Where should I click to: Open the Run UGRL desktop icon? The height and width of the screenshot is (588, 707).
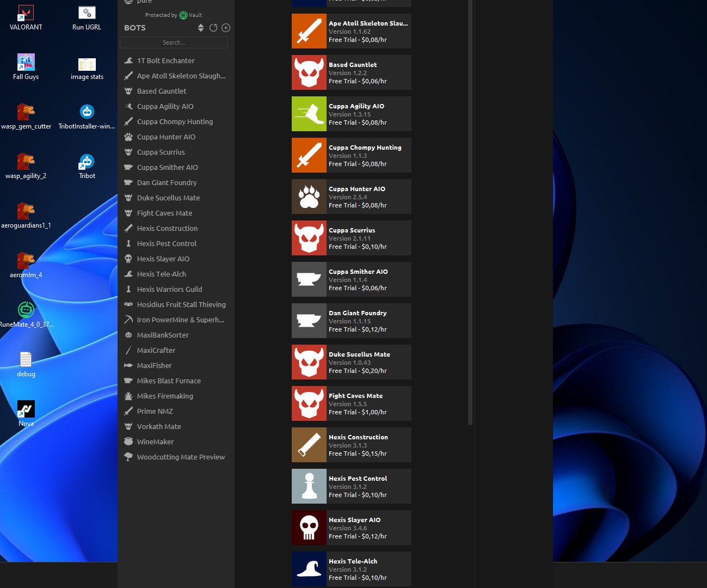click(x=87, y=17)
